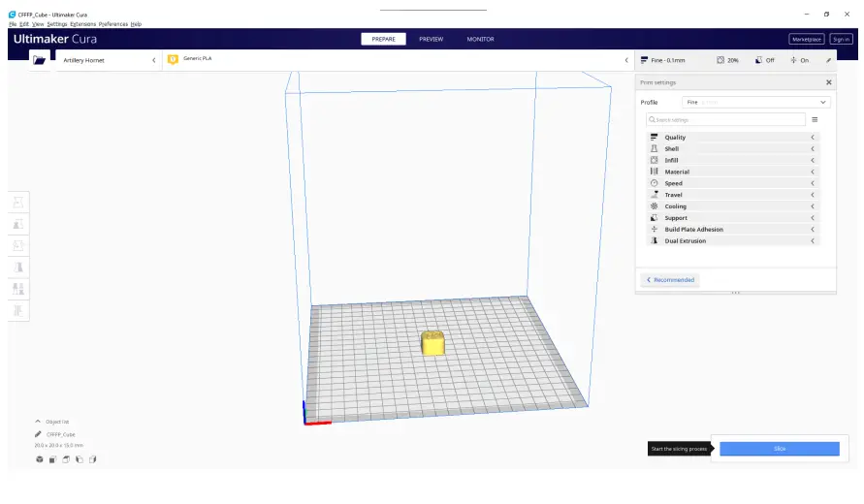864x504 pixels.
Task: Click the Sign in button
Action: (841, 39)
